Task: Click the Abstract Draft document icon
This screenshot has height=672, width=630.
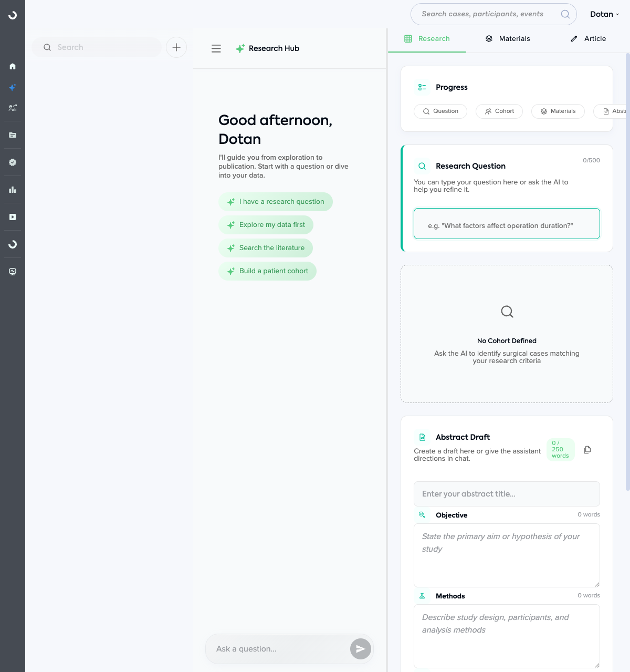Action: [x=422, y=437]
